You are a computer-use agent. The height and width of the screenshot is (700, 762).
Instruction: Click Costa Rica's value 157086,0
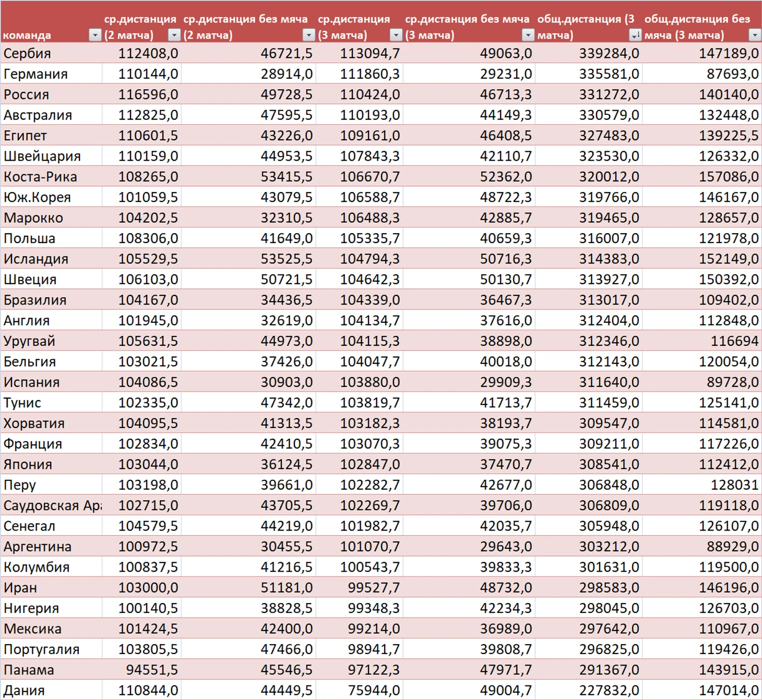[x=729, y=176]
